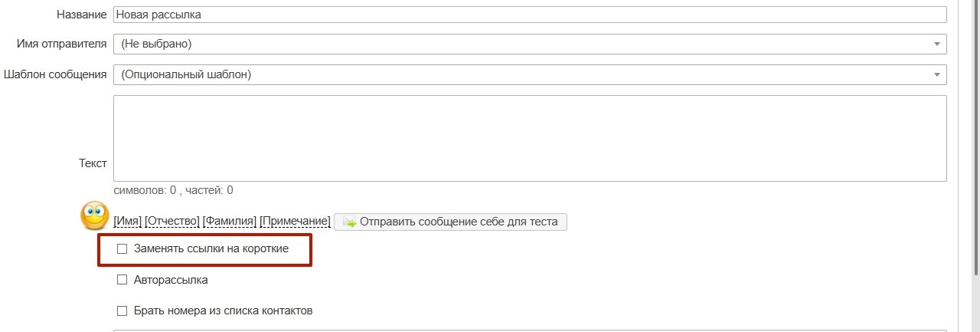Click the vertical scrollbar on the right edge
This screenshot has height=332, width=980.
pos(975,153)
